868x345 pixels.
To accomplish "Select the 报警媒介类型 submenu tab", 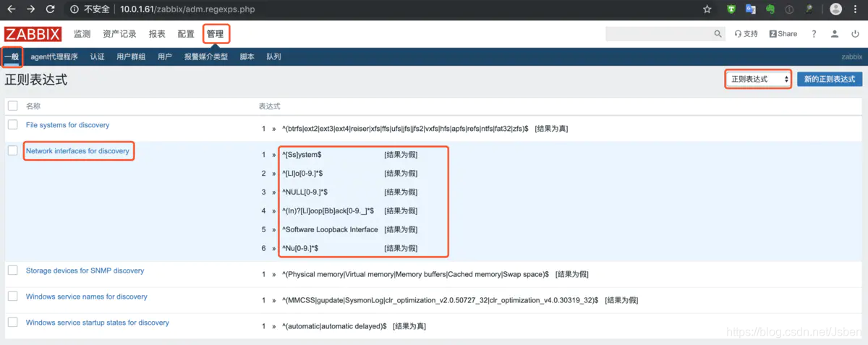I will [206, 56].
